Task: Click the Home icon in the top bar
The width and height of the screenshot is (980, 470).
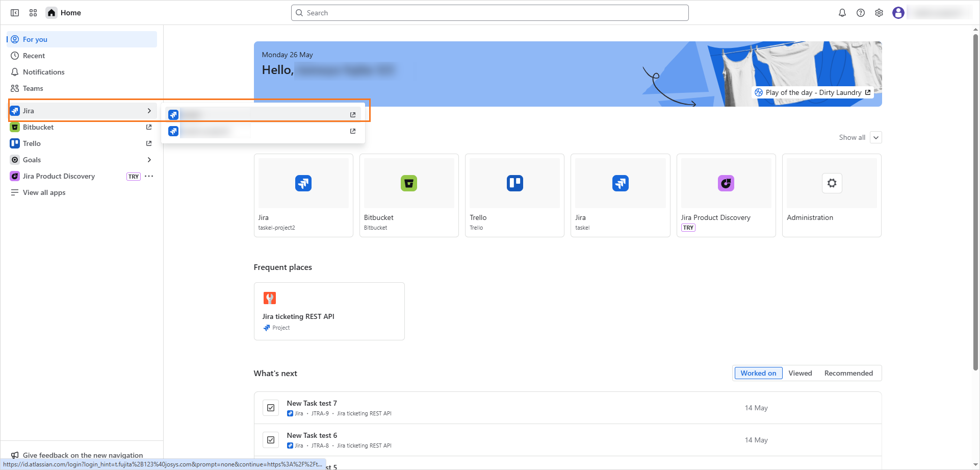Action: (51, 13)
